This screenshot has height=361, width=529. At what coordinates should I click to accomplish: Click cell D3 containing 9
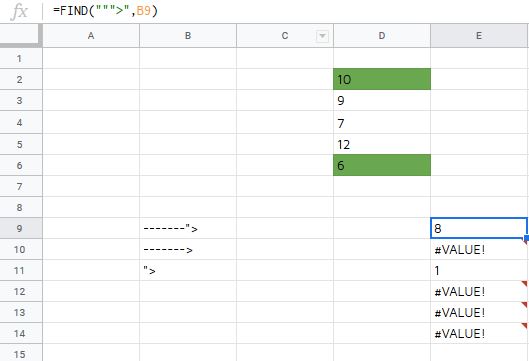[x=382, y=100]
